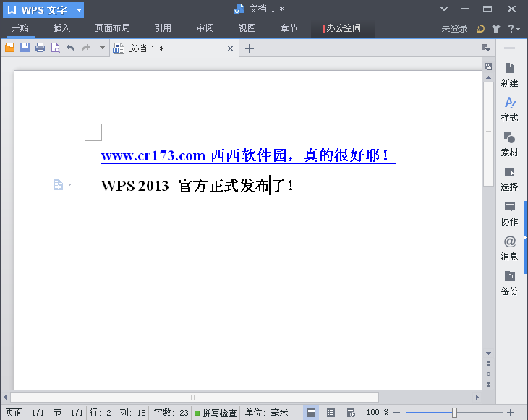Click the 节: 1/1 status entry
528x420 pixels.
(x=68, y=413)
